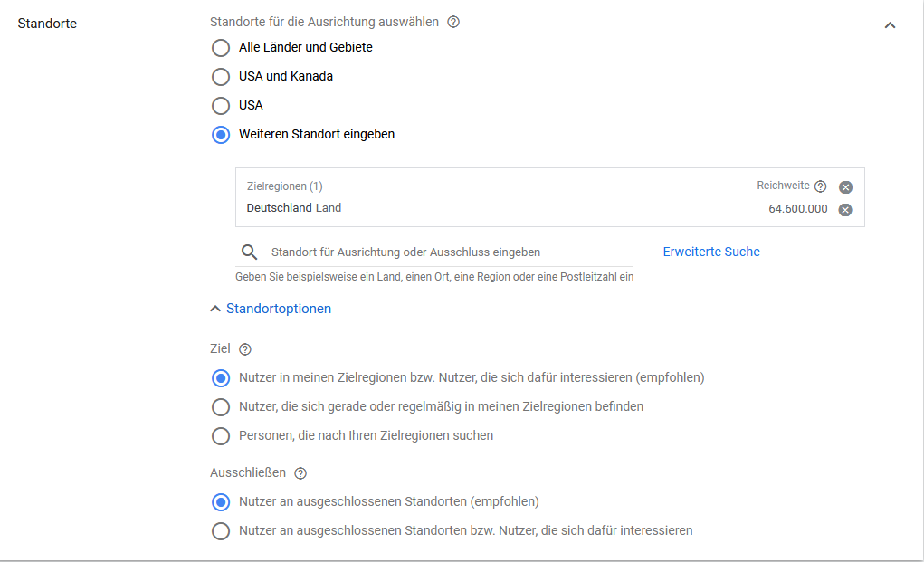Screen dimensions: 924x562
Task: Choose excluded locations or interested users option
Action: tap(221, 531)
